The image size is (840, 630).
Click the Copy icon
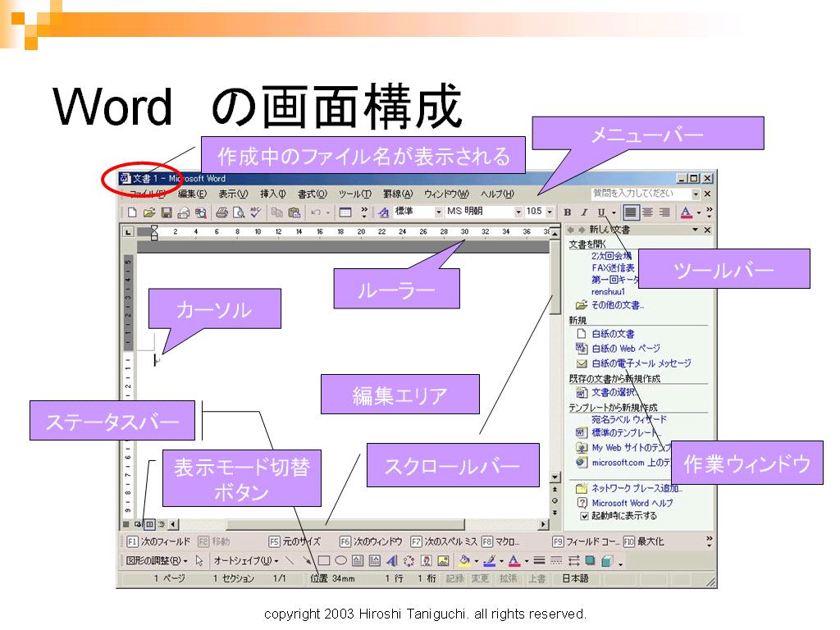[x=276, y=212]
